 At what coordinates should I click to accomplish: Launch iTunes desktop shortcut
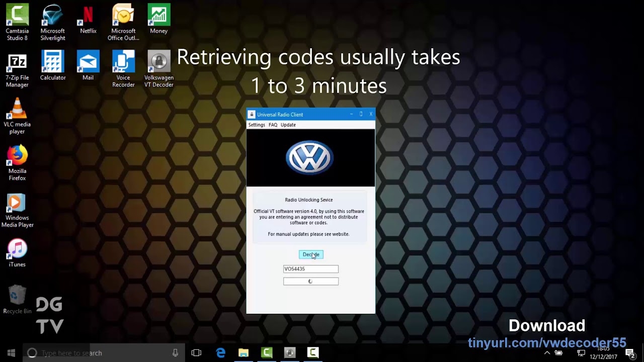coord(17,253)
